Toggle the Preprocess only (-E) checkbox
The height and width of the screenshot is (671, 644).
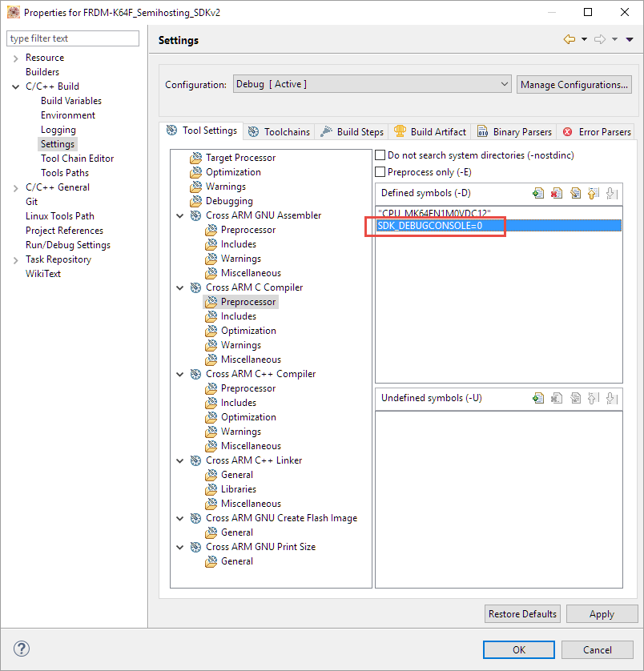(381, 172)
